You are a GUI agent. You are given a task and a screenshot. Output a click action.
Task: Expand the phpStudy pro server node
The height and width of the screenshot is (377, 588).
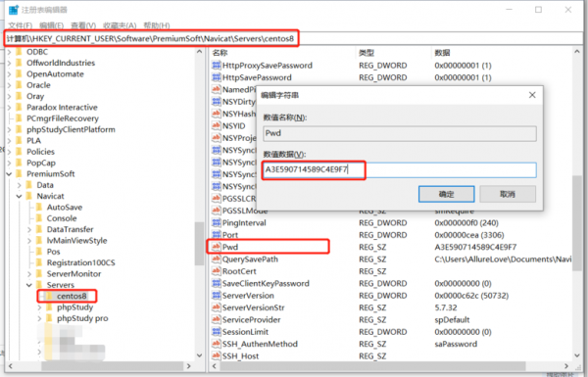pos(39,318)
